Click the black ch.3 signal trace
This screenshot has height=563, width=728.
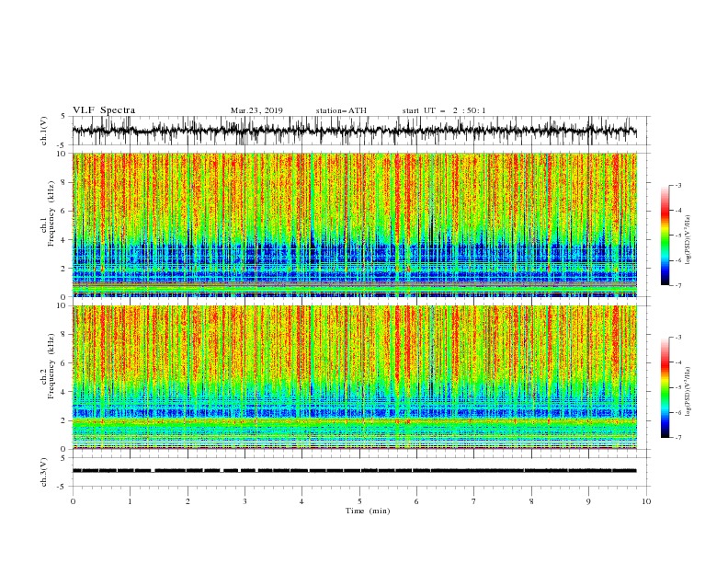click(354, 471)
